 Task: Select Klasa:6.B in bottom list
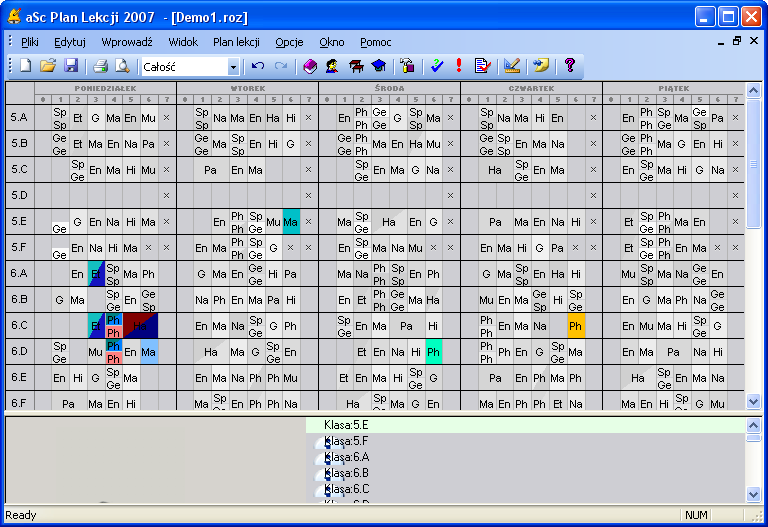click(x=526, y=473)
